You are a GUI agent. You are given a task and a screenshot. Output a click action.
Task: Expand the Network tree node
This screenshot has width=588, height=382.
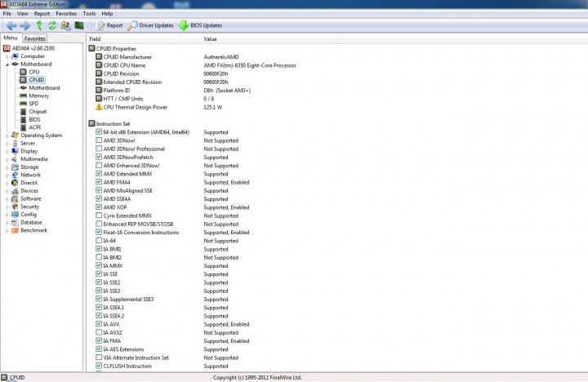[7, 175]
